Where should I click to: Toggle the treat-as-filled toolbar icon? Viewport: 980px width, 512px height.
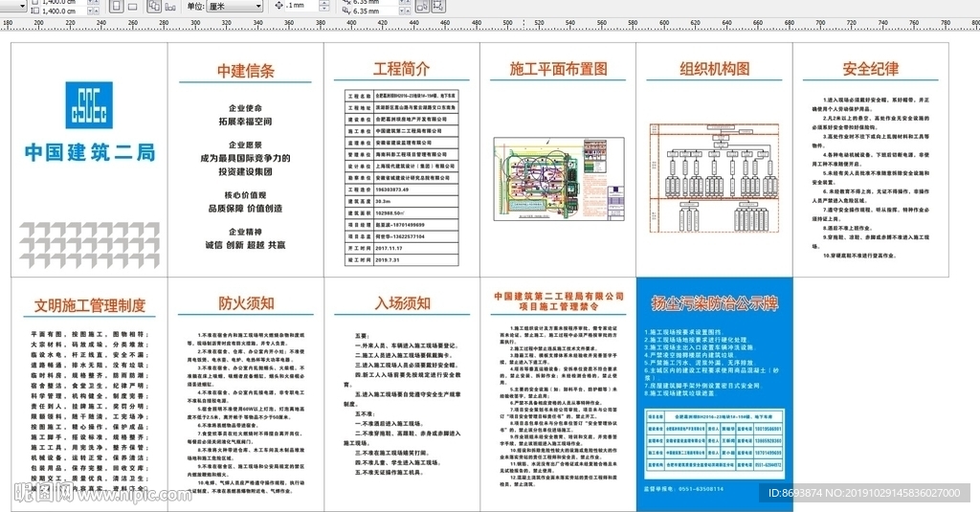tap(422, 7)
